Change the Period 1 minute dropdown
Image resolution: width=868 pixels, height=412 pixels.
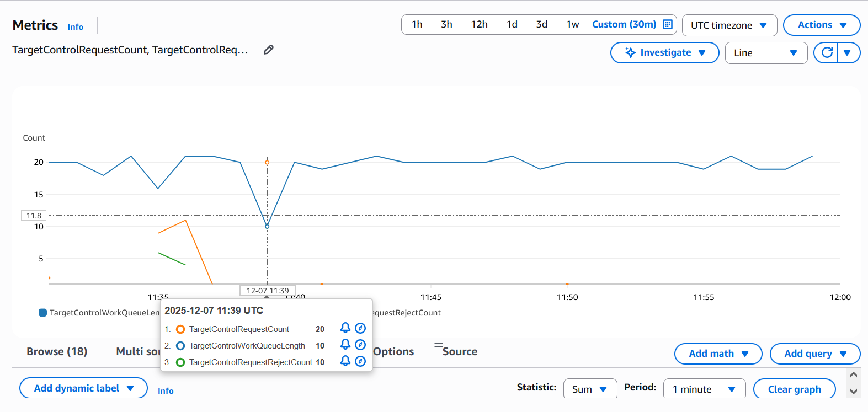click(x=704, y=389)
